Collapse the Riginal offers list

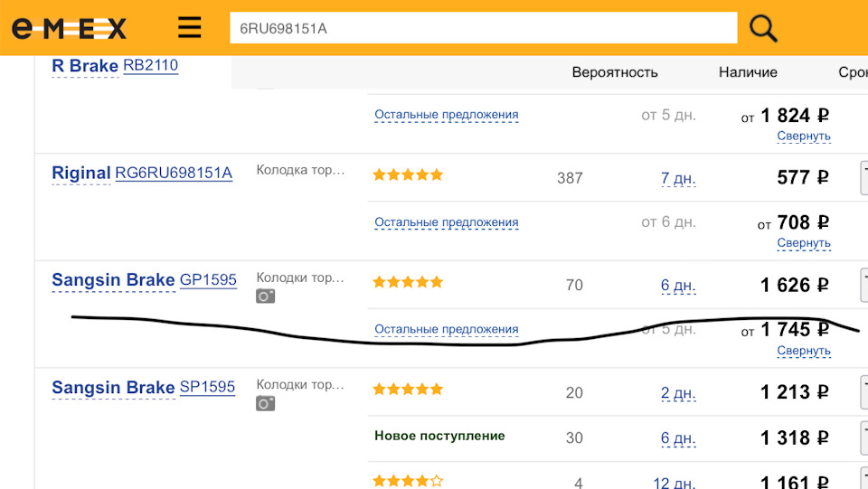[x=803, y=243]
